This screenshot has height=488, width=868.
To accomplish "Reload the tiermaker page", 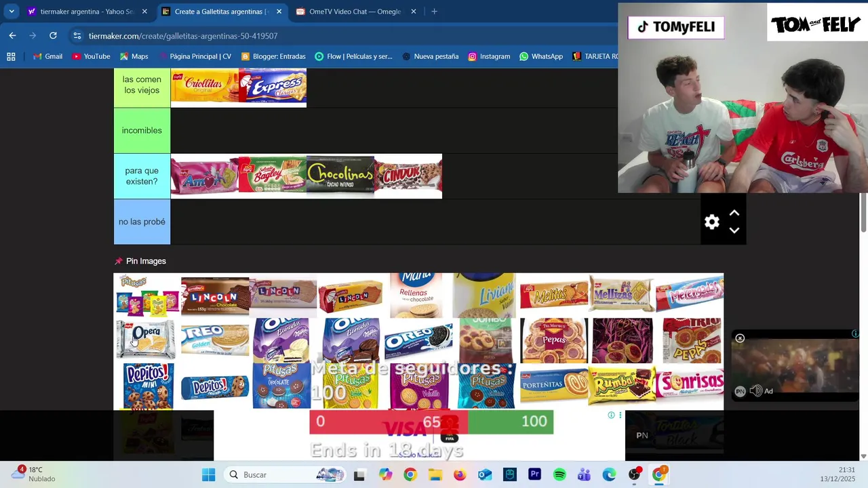I will click(x=53, y=35).
